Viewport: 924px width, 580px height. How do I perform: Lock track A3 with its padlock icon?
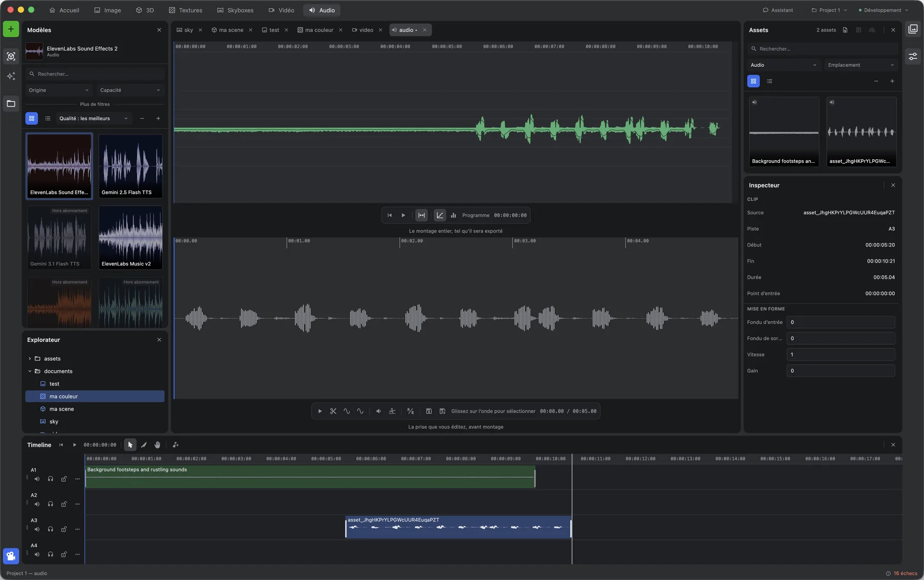point(64,529)
